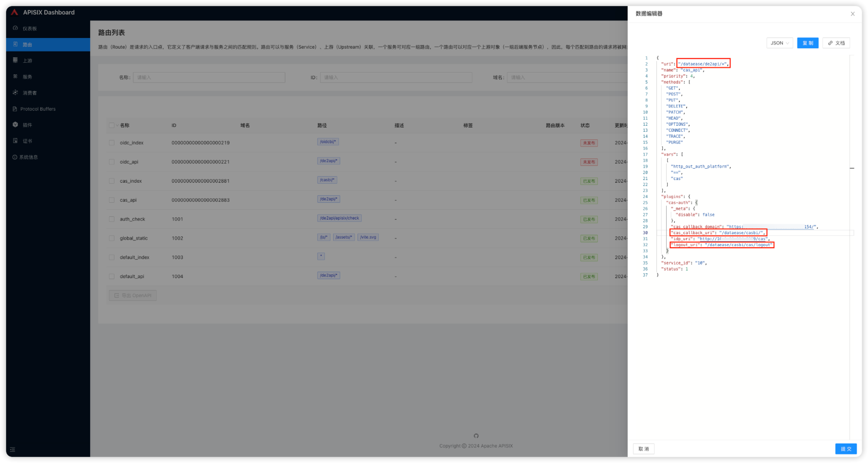Click the code editor minimap scrollbar marker
Image resolution: width=868 pixels, height=463 pixels.
[852, 168]
